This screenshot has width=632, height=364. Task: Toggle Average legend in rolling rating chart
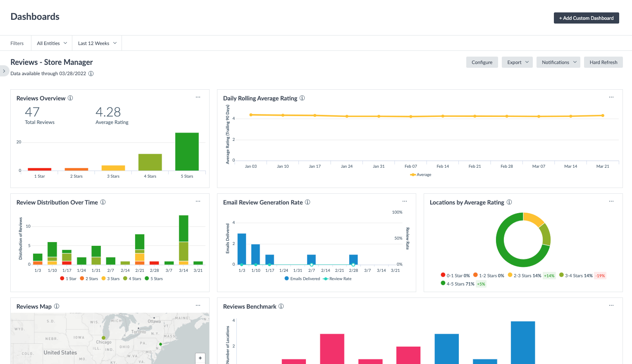click(420, 174)
